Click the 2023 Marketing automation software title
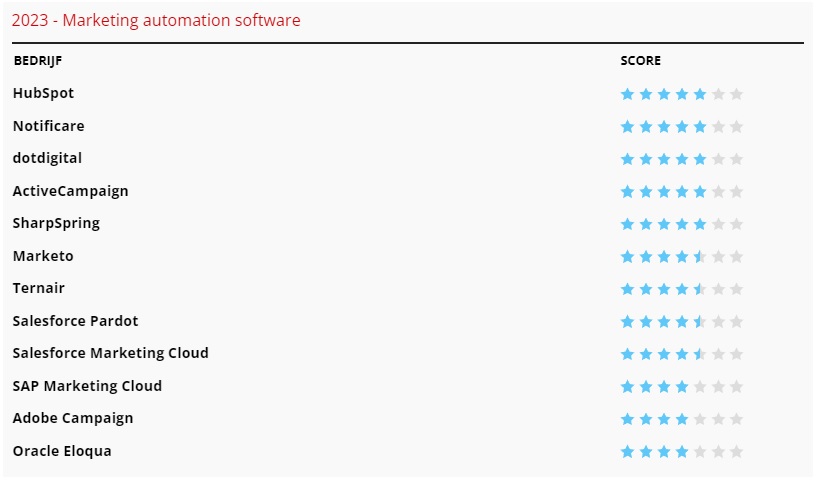This screenshot has height=489, width=820. [x=156, y=20]
